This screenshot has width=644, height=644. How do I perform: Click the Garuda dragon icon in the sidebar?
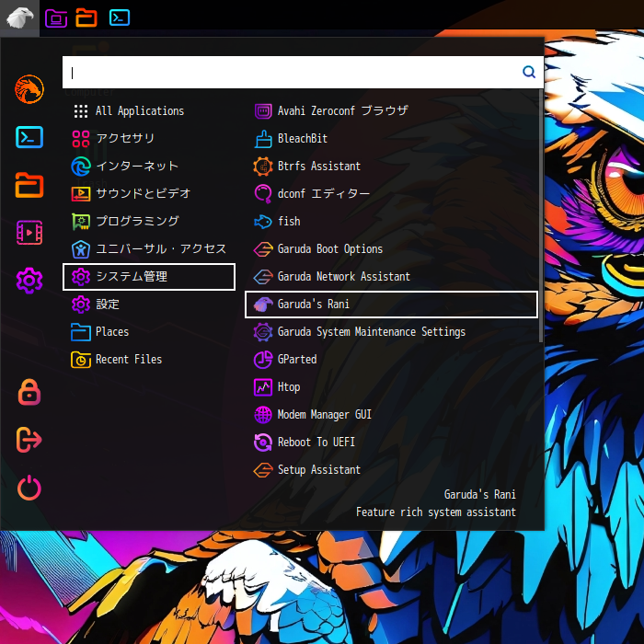[x=29, y=89]
